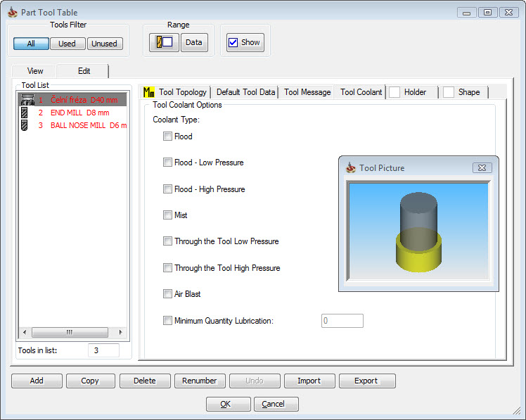Open the View tab
Image resolution: width=526 pixels, height=420 pixels.
(x=35, y=71)
